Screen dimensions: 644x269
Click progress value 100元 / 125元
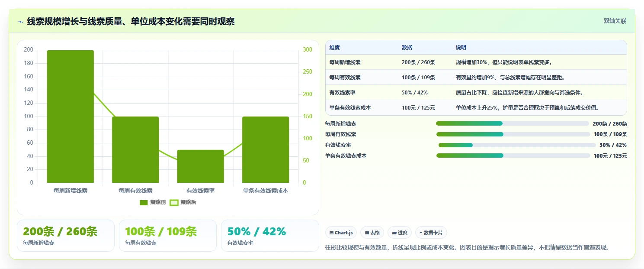(610, 156)
